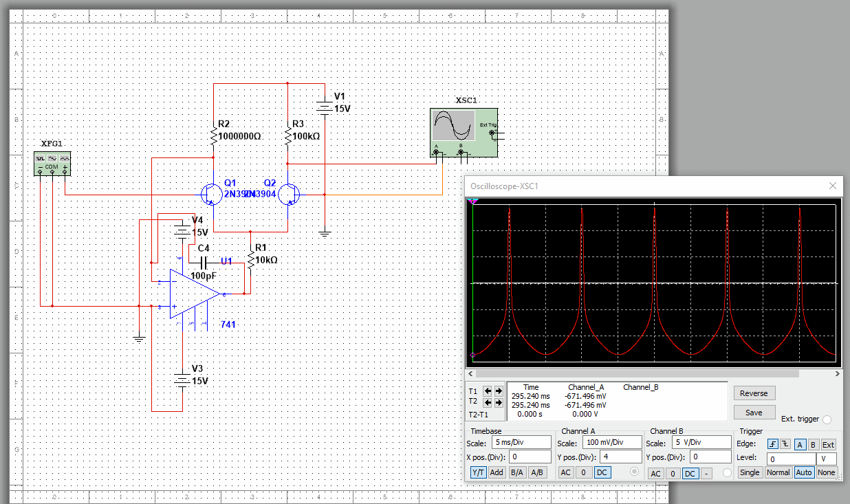Click the XFG1 function generator icon
The width and height of the screenshot is (850, 504).
[x=52, y=162]
